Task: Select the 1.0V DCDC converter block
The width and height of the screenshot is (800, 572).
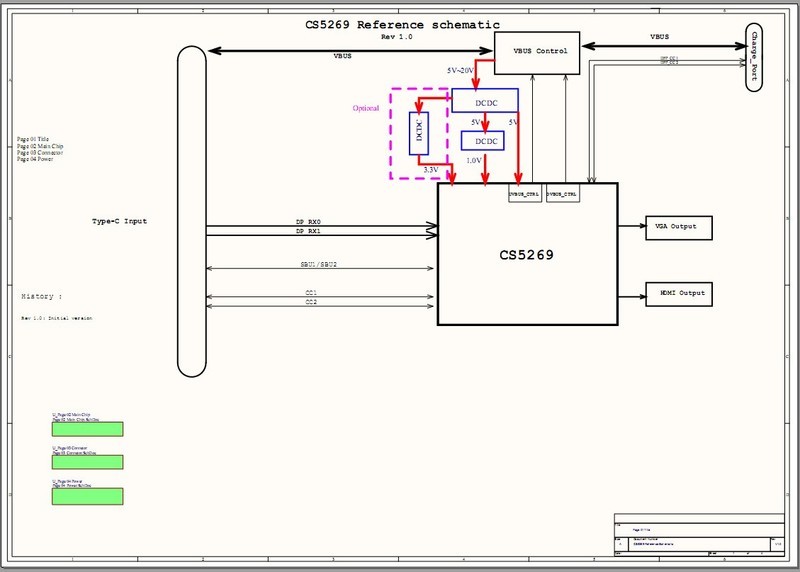Action: pos(483,141)
